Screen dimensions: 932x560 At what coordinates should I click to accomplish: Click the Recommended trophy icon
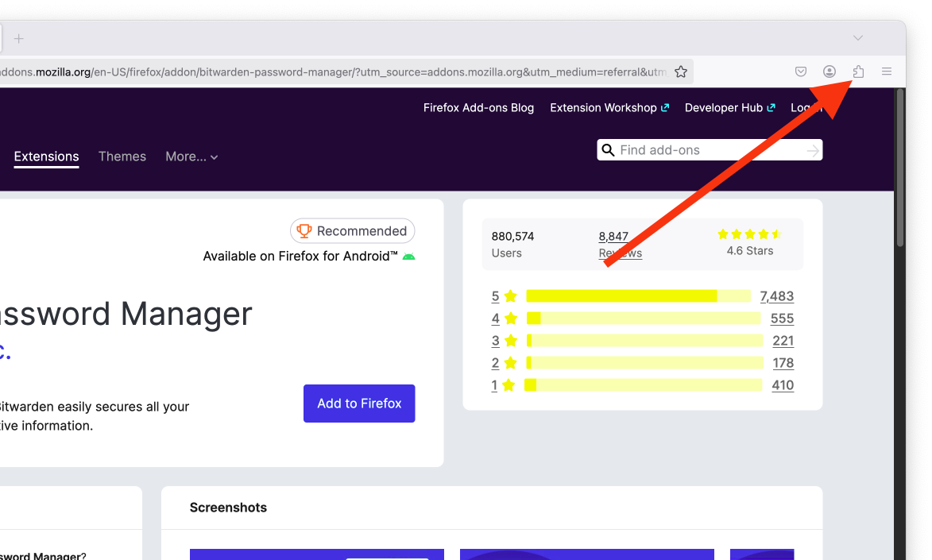(304, 230)
